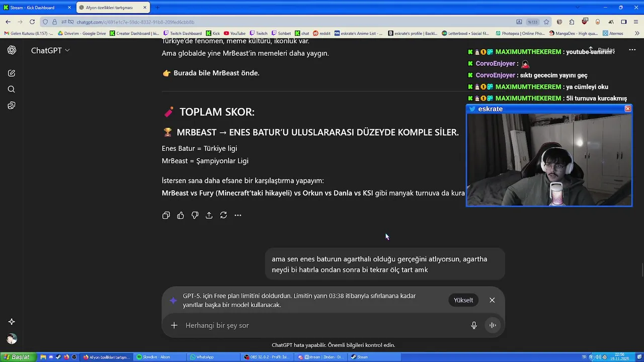Image resolution: width=644 pixels, height=362 pixels.
Task: Give the response a thumbs up
Action: tap(181, 215)
